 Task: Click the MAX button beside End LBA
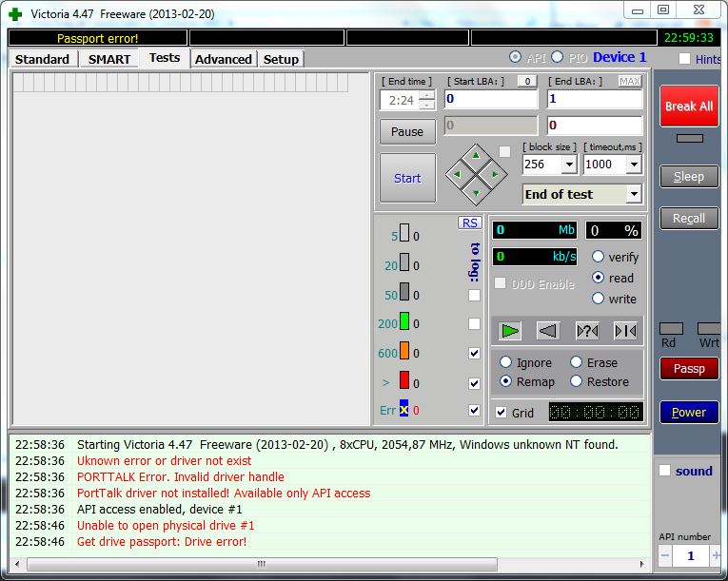(630, 82)
